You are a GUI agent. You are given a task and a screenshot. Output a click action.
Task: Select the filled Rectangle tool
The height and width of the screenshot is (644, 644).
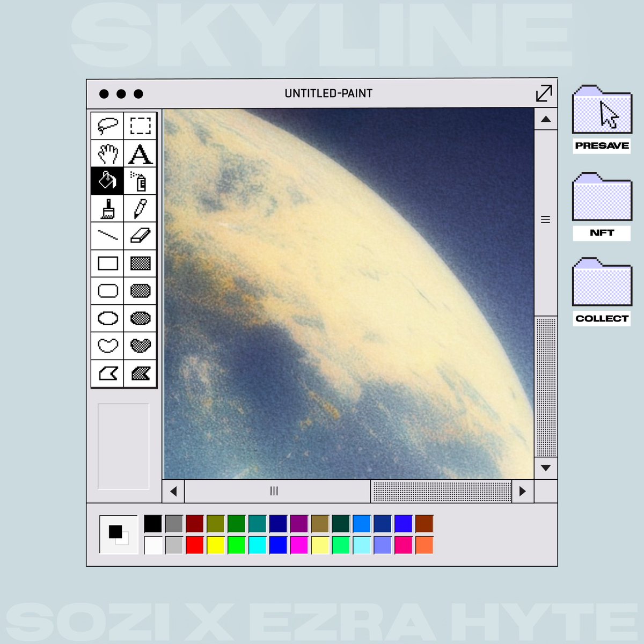140,263
